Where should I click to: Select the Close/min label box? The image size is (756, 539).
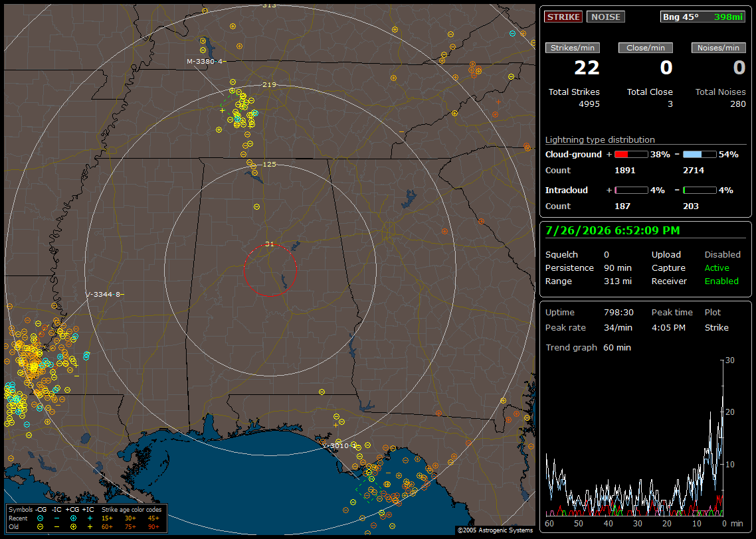pyautogui.click(x=646, y=48)
